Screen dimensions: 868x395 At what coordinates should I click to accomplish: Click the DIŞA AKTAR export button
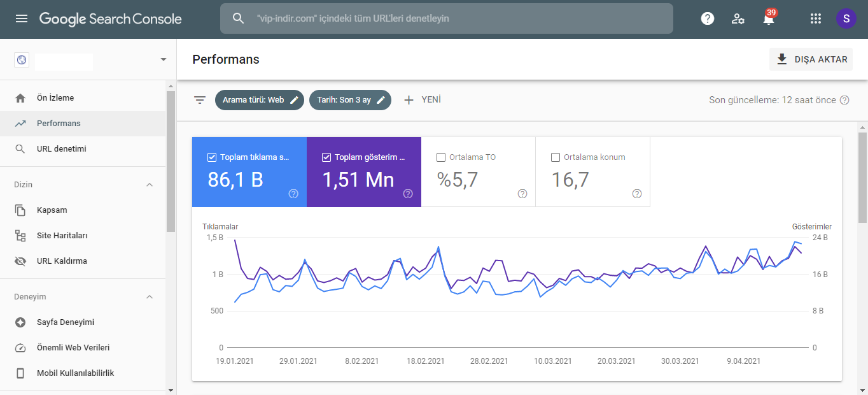(811, 59)
